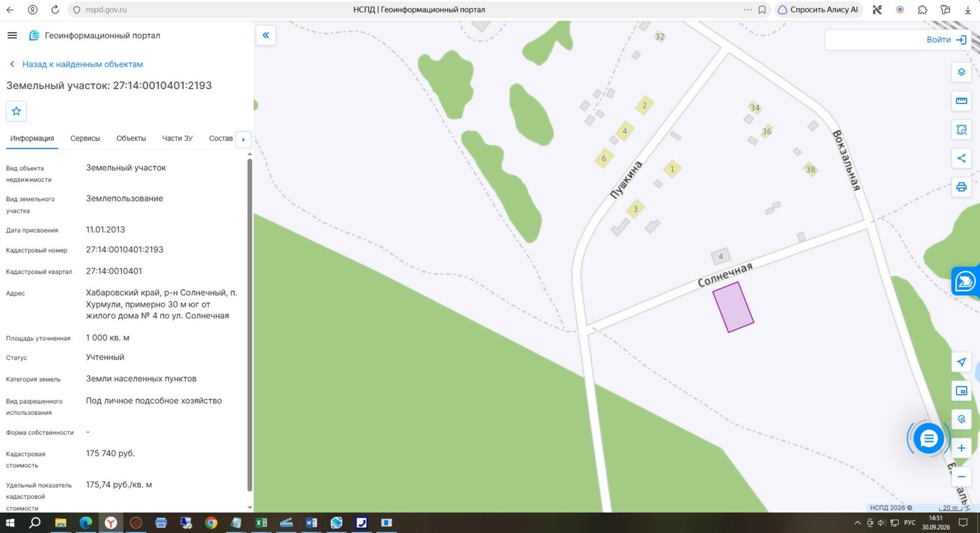Select the ruler measurement tool
The height and width of the screenshot is (533, 980).
(x=961, y=101)
